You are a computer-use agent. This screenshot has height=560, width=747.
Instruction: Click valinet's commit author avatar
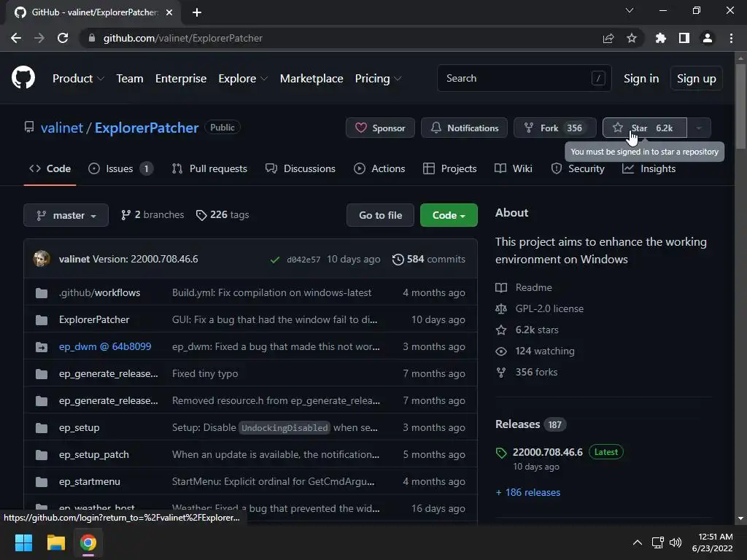click(x=42, y=259)
